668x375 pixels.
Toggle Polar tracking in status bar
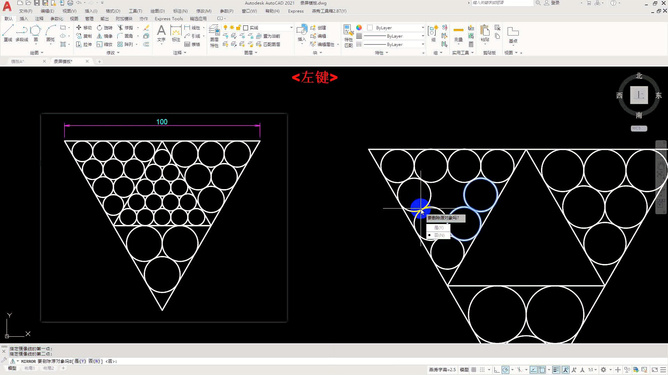505,370
